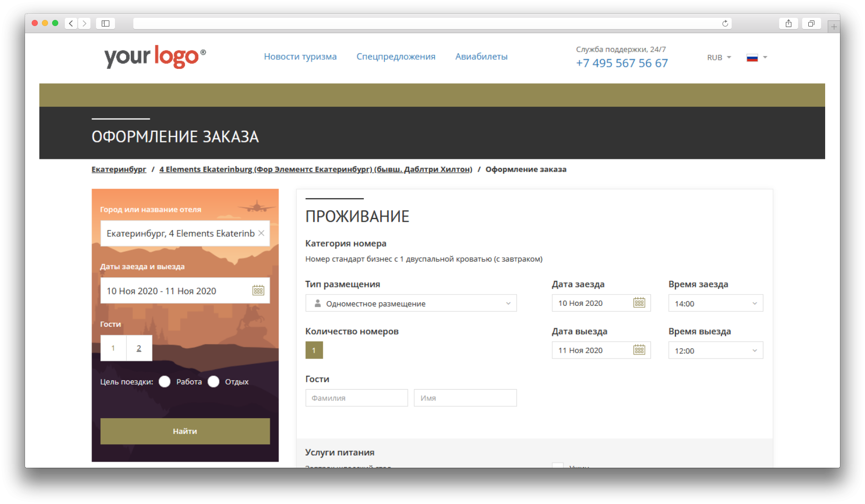Screen dimensions: 865x504
Task: Select 1 guest in sidebar
Action: click(x=113, y=348)
